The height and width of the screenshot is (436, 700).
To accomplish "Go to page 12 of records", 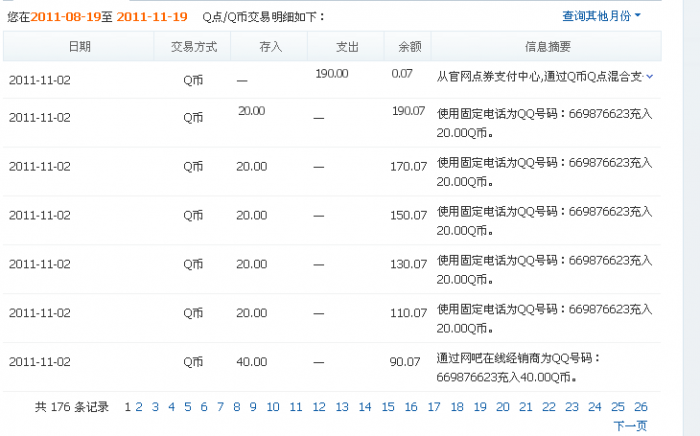I will 319,407.
